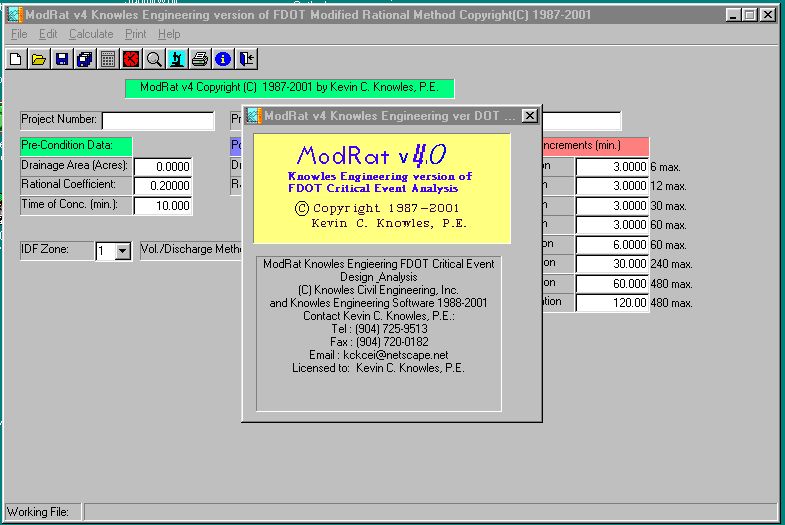The width and height of the screenshot is (785, 525).
Task: Click the Email kckcei@netscape.net text
Action: tap(378, 355)
